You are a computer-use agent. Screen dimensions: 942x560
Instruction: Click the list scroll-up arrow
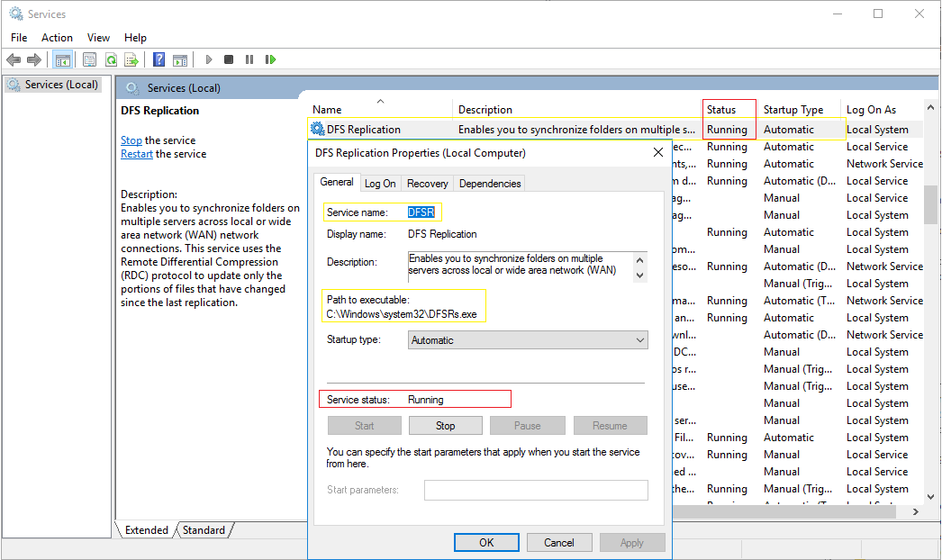pos(930,107)
